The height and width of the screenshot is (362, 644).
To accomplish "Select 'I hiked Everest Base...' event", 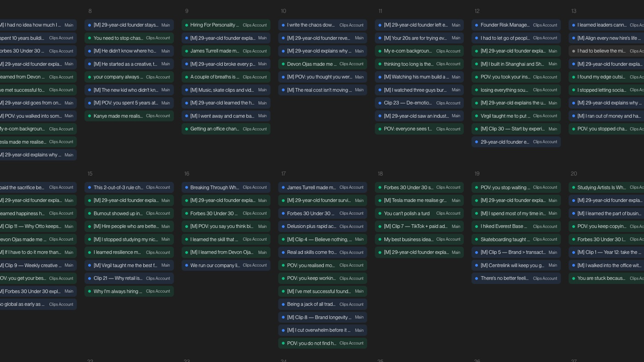I will click(516, 227).
